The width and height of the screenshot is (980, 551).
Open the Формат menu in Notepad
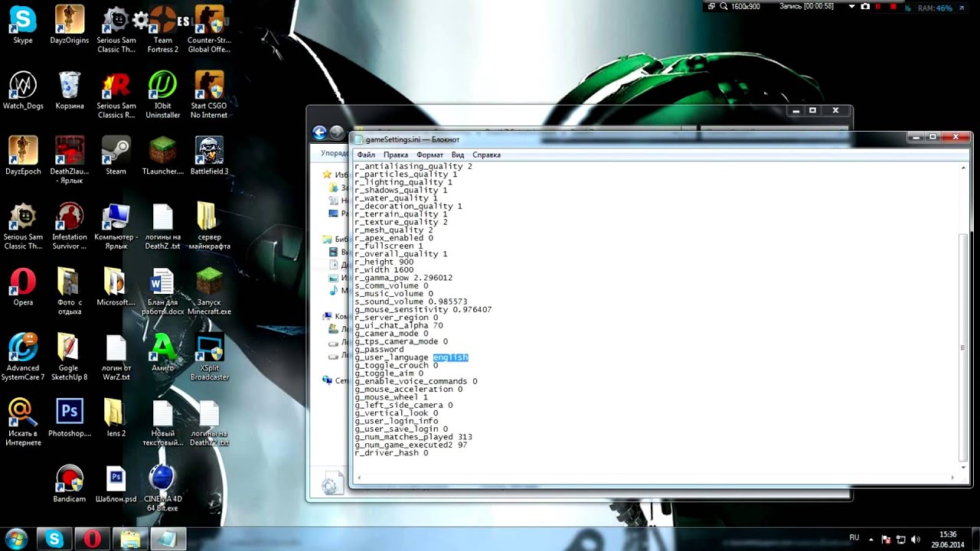[x=430, y=155]
